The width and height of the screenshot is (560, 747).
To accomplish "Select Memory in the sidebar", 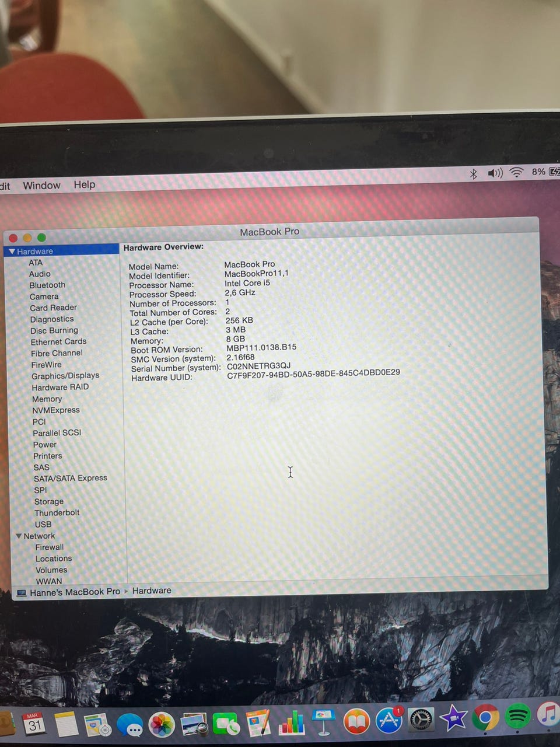I will pos(47,399).
